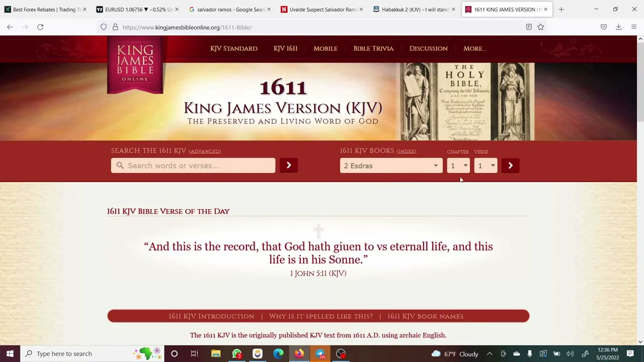Image resolution: width=644 pixels, height=362 pixels.
Task: Click the King James Bible Online logo
Action: pyautogui.click(x=135, y=64)
